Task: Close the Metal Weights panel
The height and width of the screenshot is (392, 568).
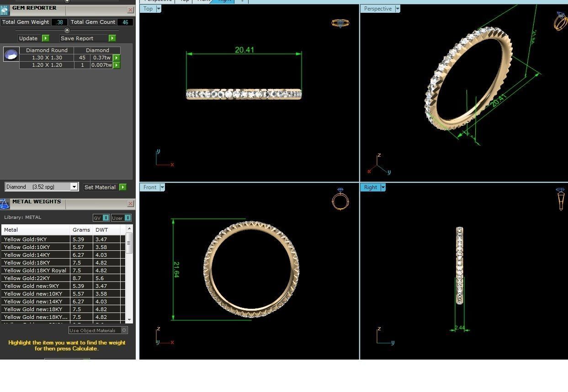Action: click(130, 203)
